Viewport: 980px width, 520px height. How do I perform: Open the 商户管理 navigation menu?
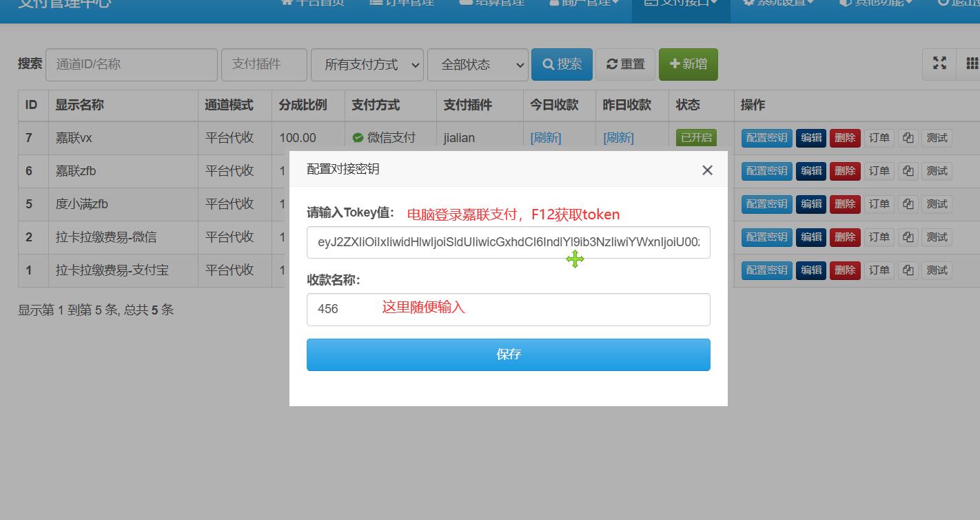584,3
